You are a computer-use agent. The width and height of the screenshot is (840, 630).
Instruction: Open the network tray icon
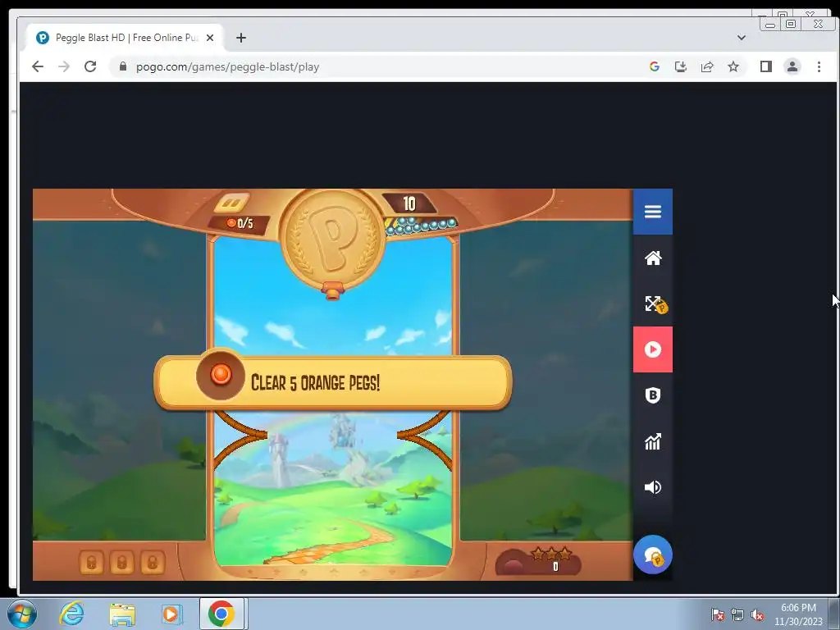[x=737, y=615]
